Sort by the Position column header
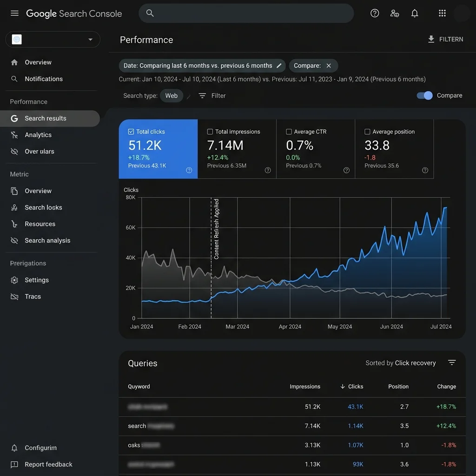Viewport: 476px width, 476px height. coord(398,386)
